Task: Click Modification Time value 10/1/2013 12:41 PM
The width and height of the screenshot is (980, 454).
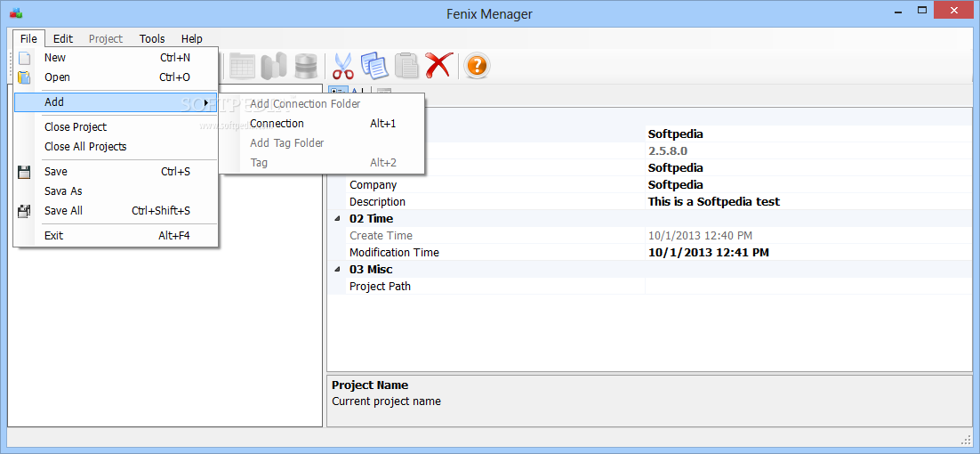Action: (x=709, y=253)
